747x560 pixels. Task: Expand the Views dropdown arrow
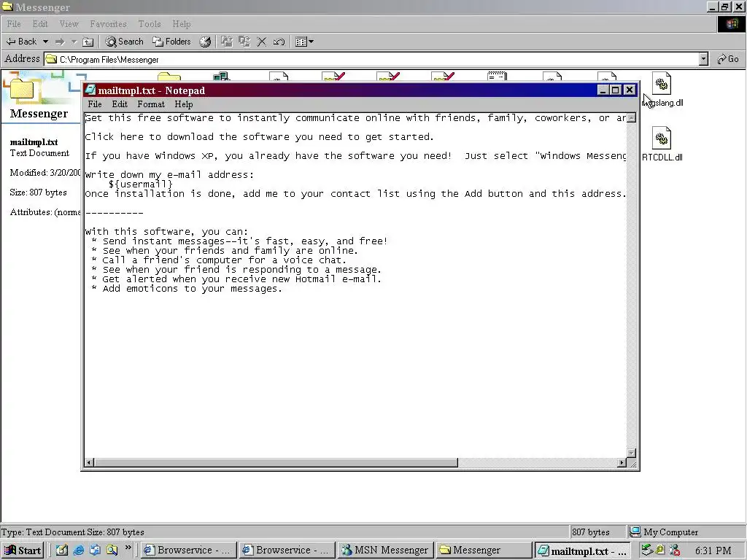[311, 42]
